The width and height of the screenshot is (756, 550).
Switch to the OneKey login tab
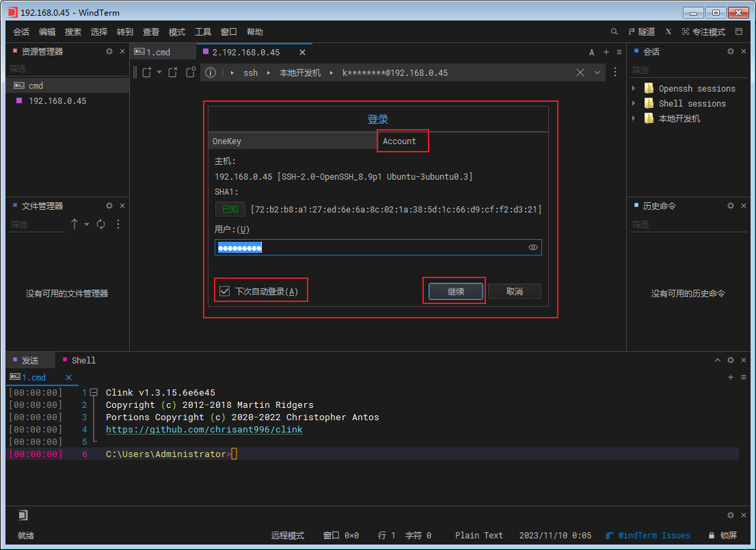click(227, 141)
